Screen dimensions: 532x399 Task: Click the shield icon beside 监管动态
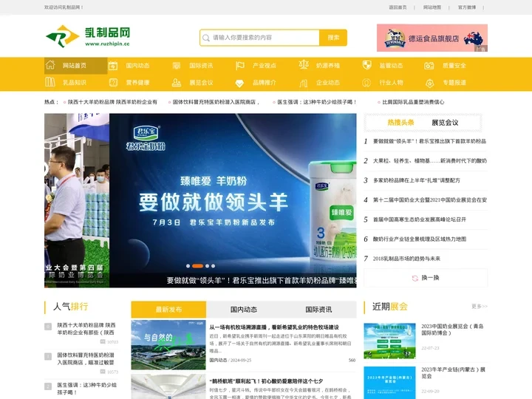tap(366, 65)
